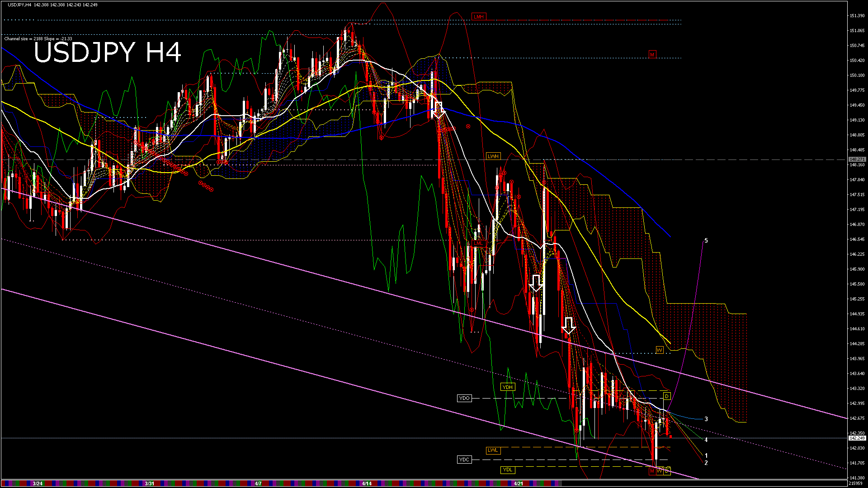Click the USDJPY,H4 OHLC header line
This screenshot has width=868, height=488.
52,5
